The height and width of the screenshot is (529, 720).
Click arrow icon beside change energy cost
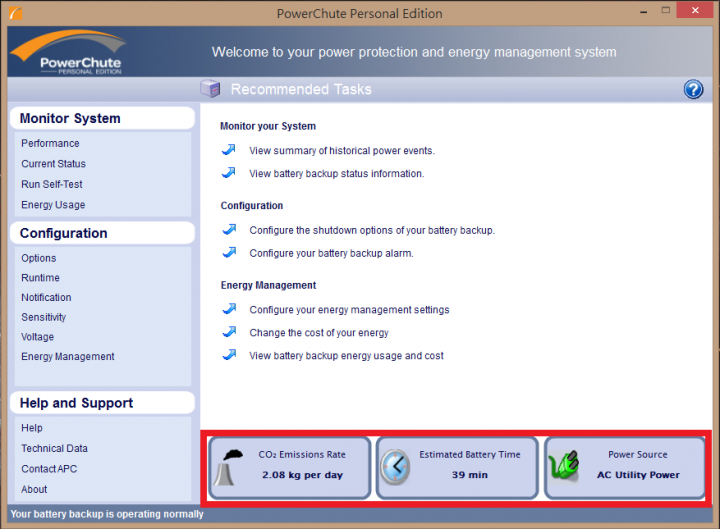(x=229, y=332)
